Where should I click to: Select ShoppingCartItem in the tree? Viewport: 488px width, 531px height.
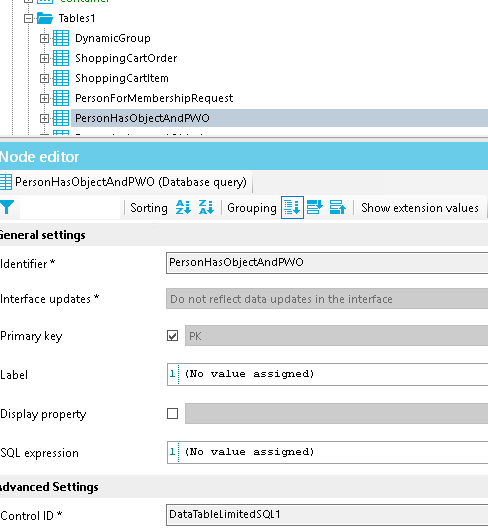click(122, 78)
